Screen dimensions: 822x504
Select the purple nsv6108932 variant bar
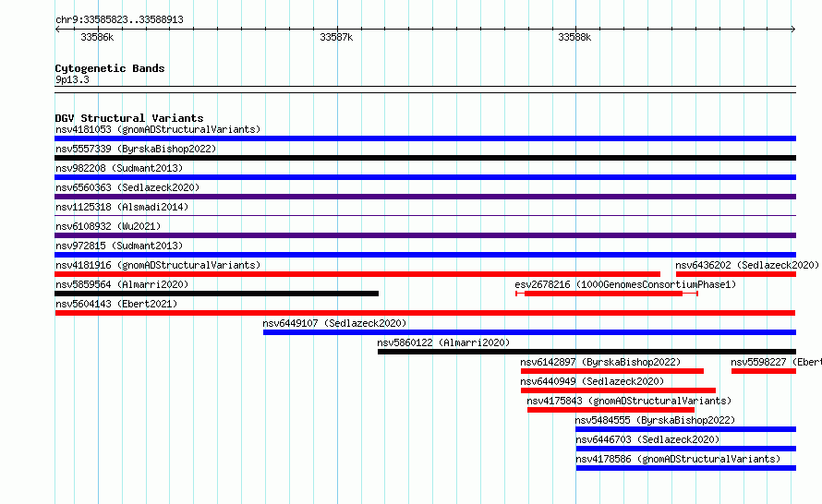click(x=425, y=235)
